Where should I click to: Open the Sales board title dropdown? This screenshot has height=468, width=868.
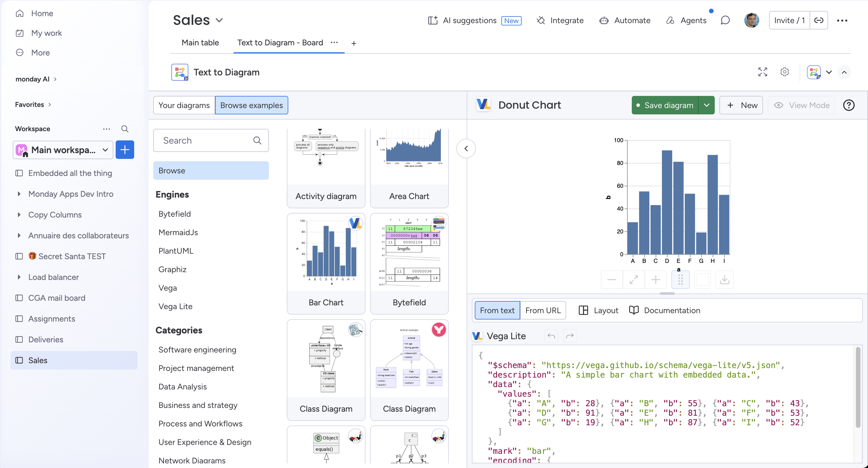(x=219, y=20)
